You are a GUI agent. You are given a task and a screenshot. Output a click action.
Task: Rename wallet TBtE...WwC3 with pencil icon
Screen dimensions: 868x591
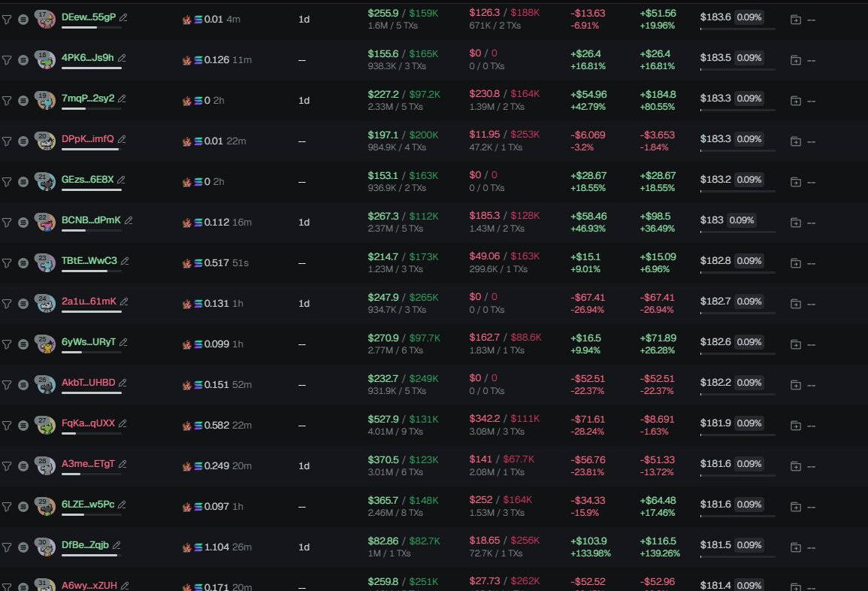125,261
